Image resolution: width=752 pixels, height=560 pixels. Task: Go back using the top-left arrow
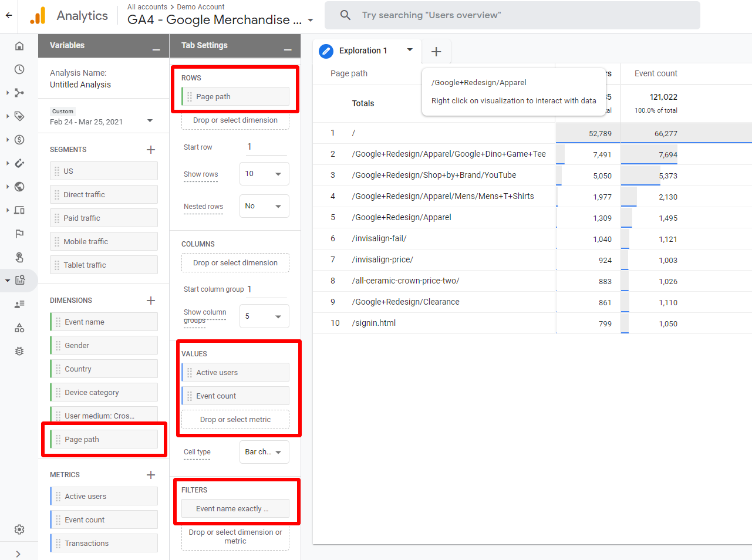9,16
